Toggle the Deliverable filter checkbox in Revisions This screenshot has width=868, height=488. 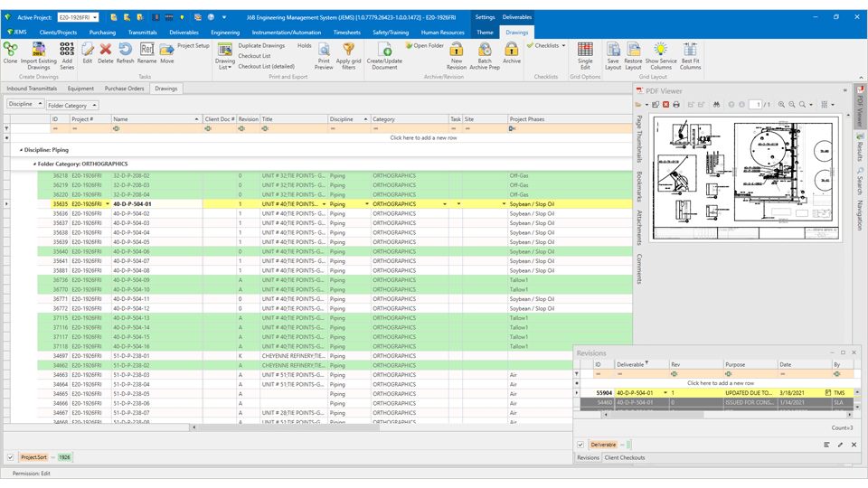580,445
